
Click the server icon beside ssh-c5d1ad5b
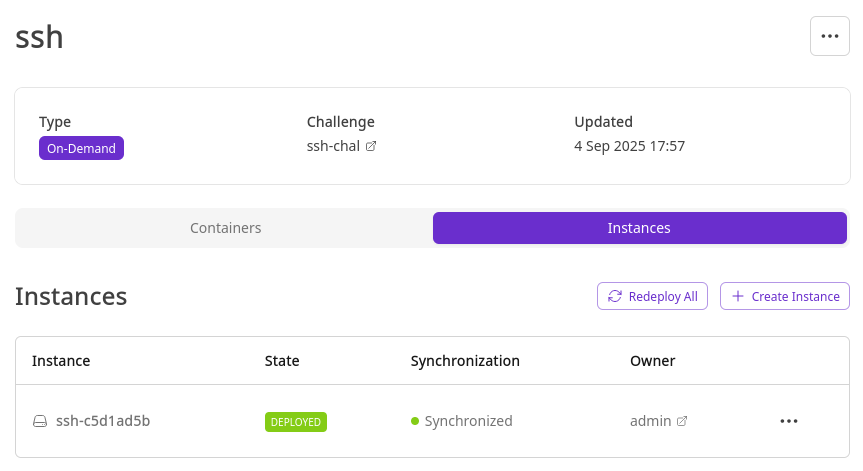click(x=40, y=421)
